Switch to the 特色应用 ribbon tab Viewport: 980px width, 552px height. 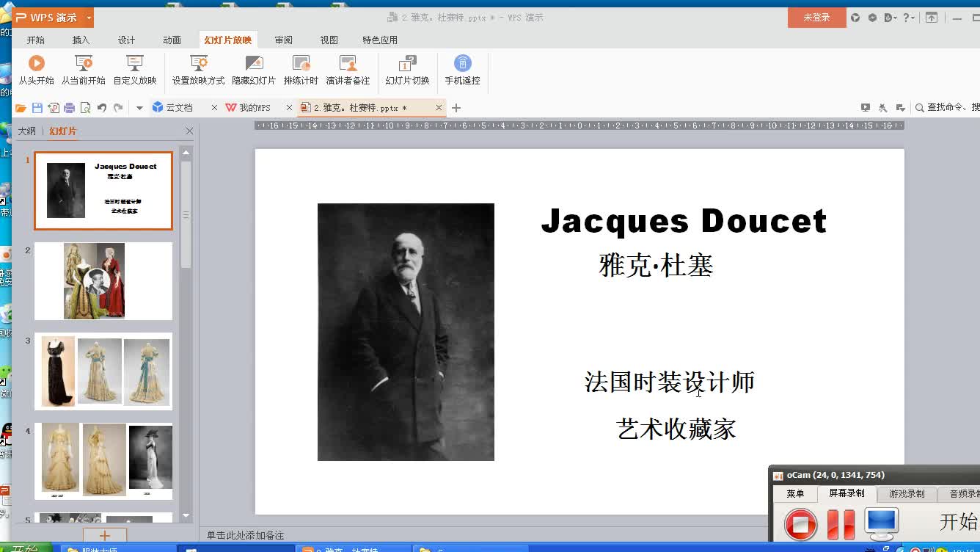pyautogui.click(x=380, y=40)
